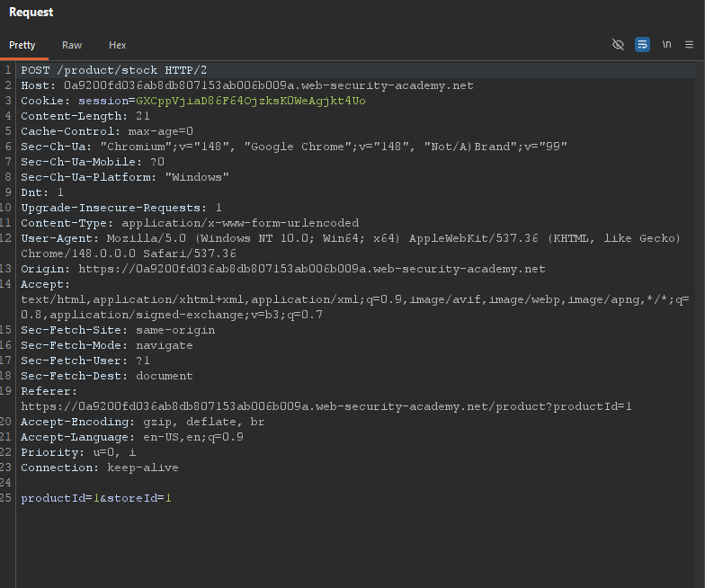
Task: Click the Connection: keep-alive line
Action: click(x=100, y=468)
